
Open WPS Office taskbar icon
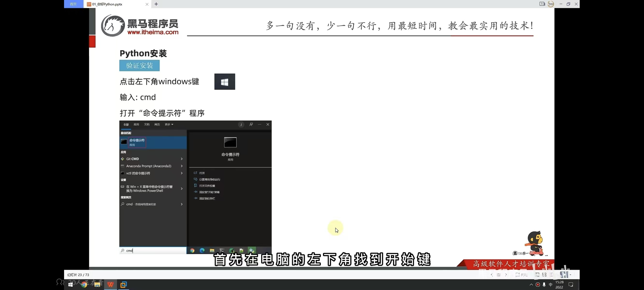point(110,284)
